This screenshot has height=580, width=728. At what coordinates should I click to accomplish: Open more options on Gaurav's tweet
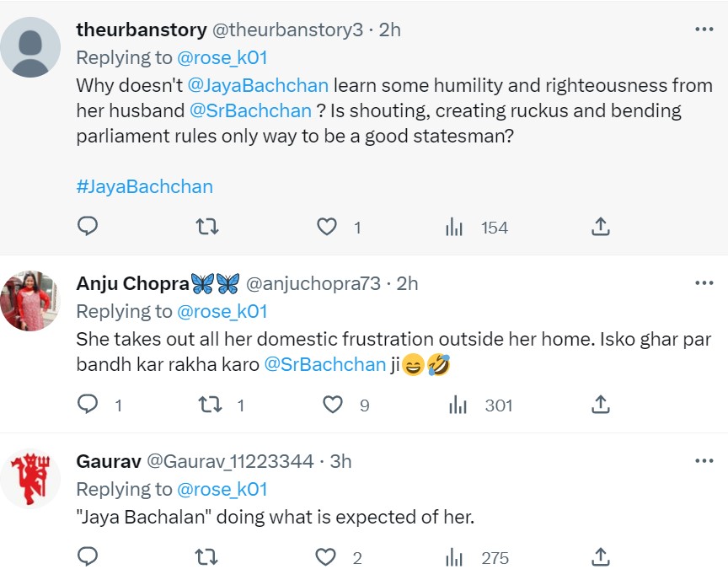pyautogui.click(x=704, y=461)
